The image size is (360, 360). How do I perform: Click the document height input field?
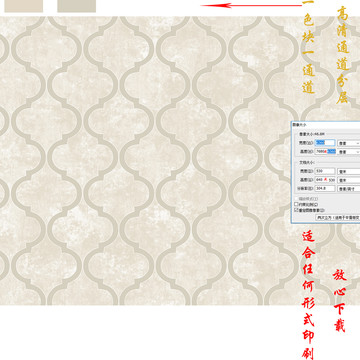tap(325, 180)
